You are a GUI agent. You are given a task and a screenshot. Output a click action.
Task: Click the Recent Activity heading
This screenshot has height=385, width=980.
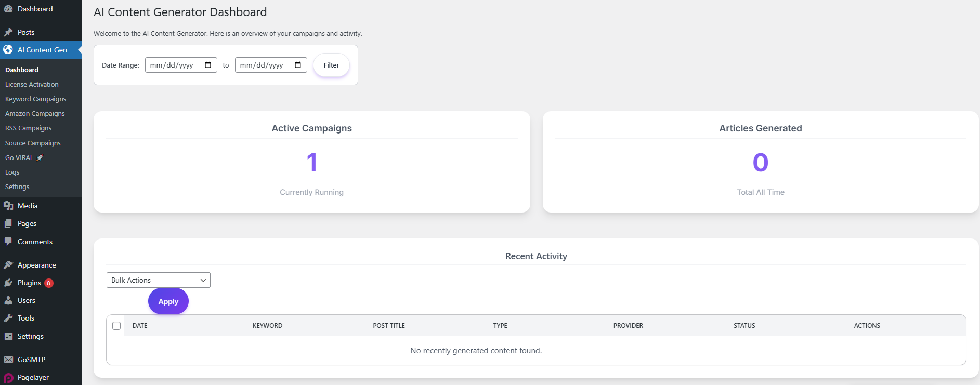click(536, 256)
